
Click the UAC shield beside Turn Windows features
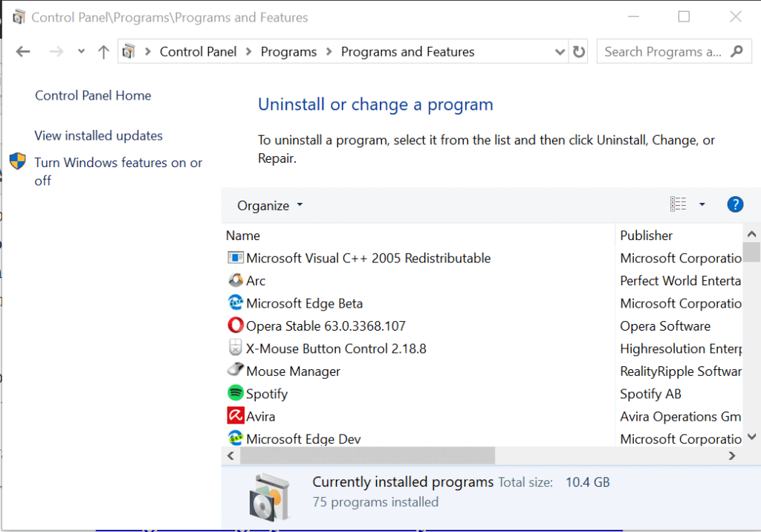click(17, 160)
